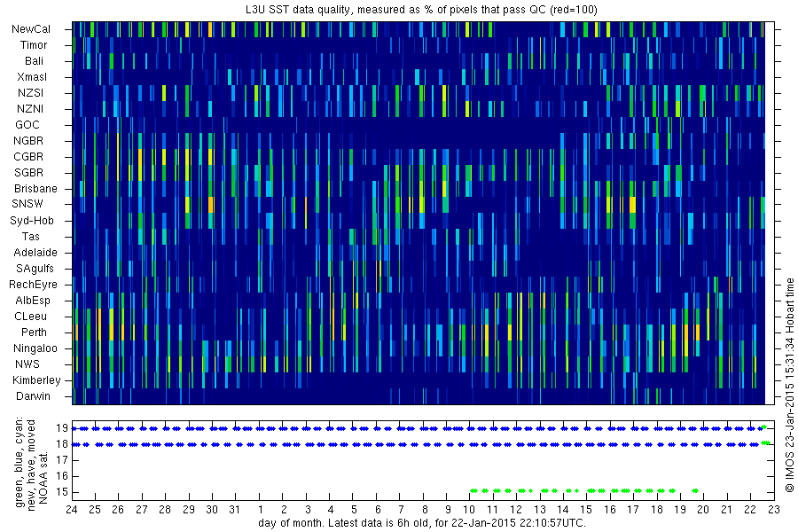The image size is (798, 532).
Task: Click day 24 on the x-axis
Action: click(72, 510)
